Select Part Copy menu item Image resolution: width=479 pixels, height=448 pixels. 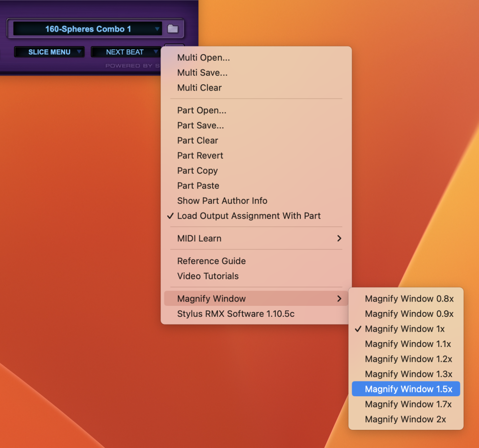tap(256, 170)
